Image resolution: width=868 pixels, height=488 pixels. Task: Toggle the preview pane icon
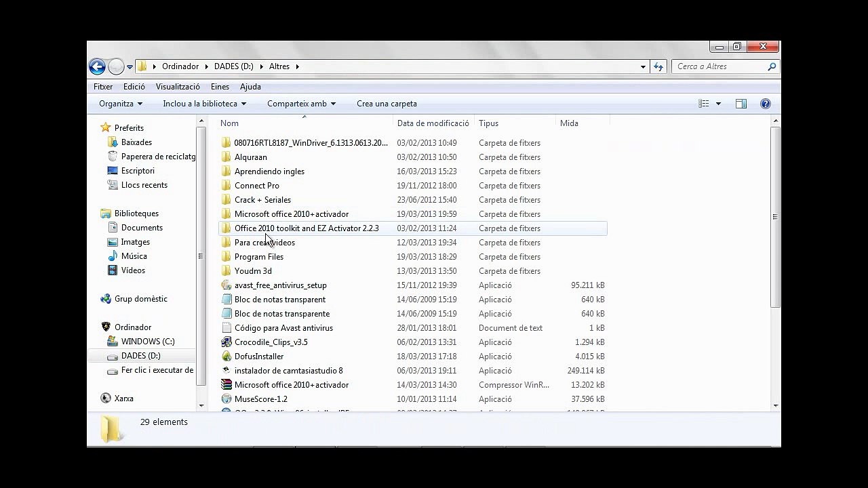(x=741, y=104)
